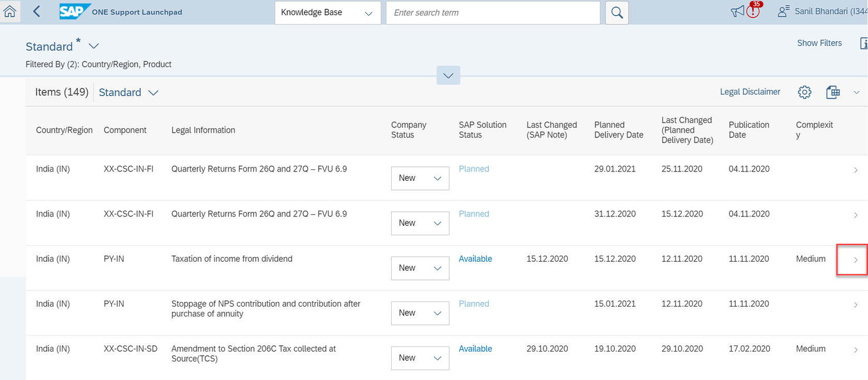Click Available link for Amendment to Section 206C
The height and width of the screenshot is (380, 868).
click(x=475, y=349)
